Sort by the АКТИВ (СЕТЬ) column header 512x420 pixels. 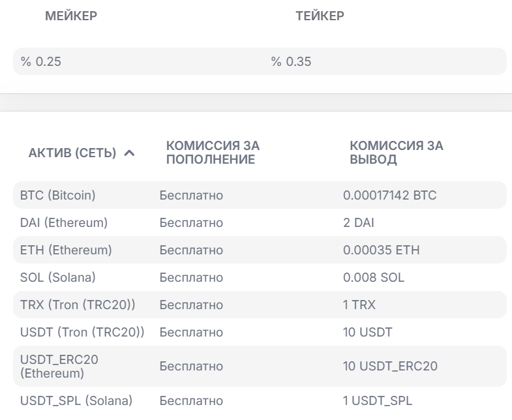[72, 153]
